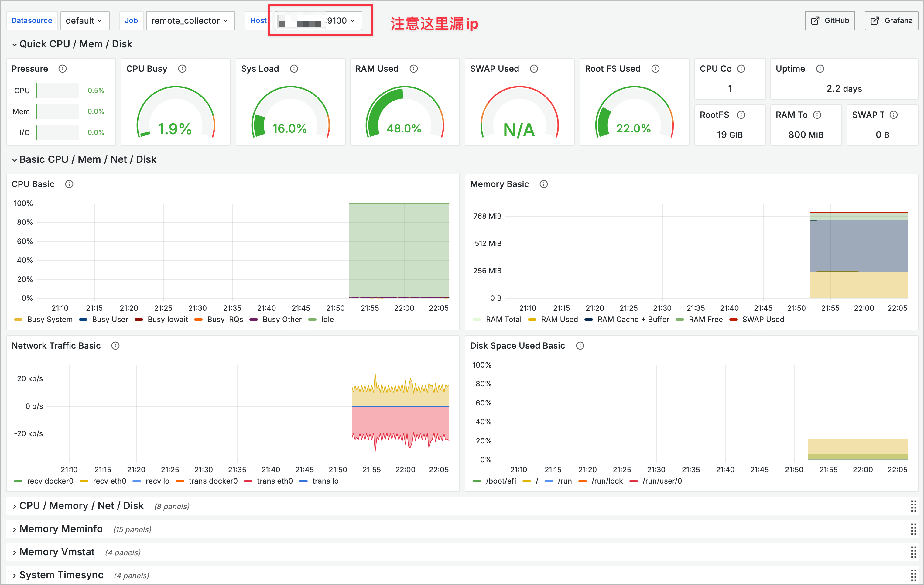Click the RAM Used panel info icon

pos(414,69)
